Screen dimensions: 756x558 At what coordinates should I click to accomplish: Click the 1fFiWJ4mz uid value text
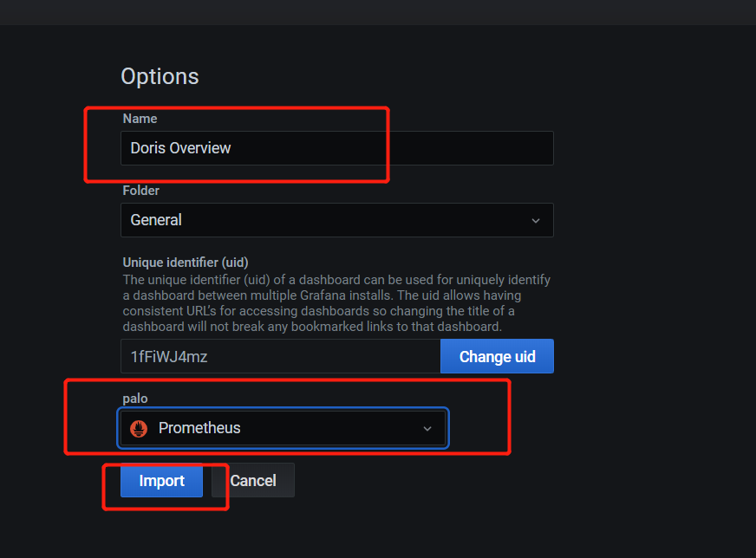[x=169, y=356]
